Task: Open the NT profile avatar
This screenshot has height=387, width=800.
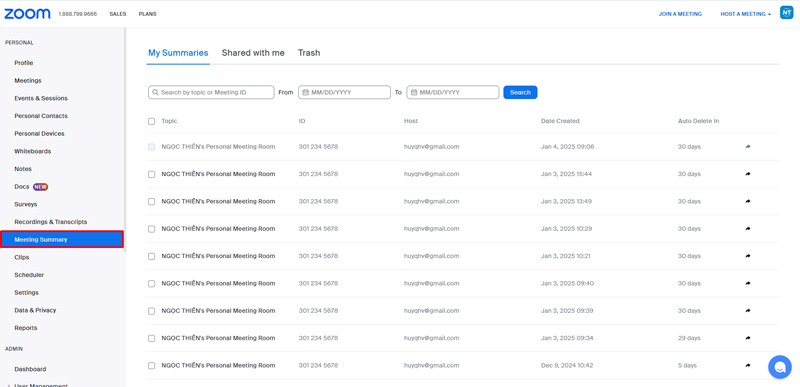Action: 786,13
